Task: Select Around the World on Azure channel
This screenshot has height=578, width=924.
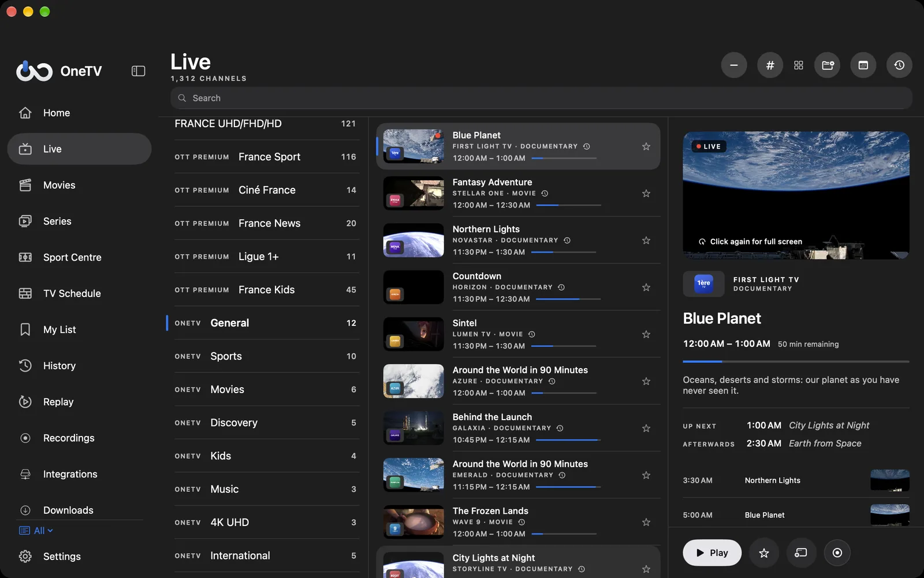Action: [x=518, y=381]
